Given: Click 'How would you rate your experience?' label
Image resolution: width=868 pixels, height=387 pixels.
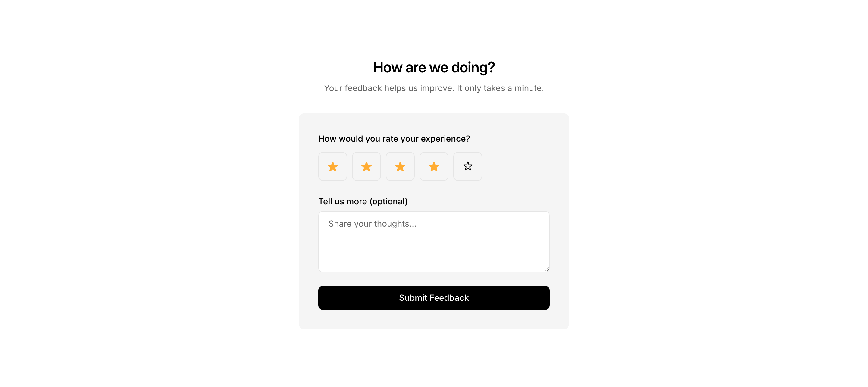Looking at the screenshot, I should (x=394, y=139).
